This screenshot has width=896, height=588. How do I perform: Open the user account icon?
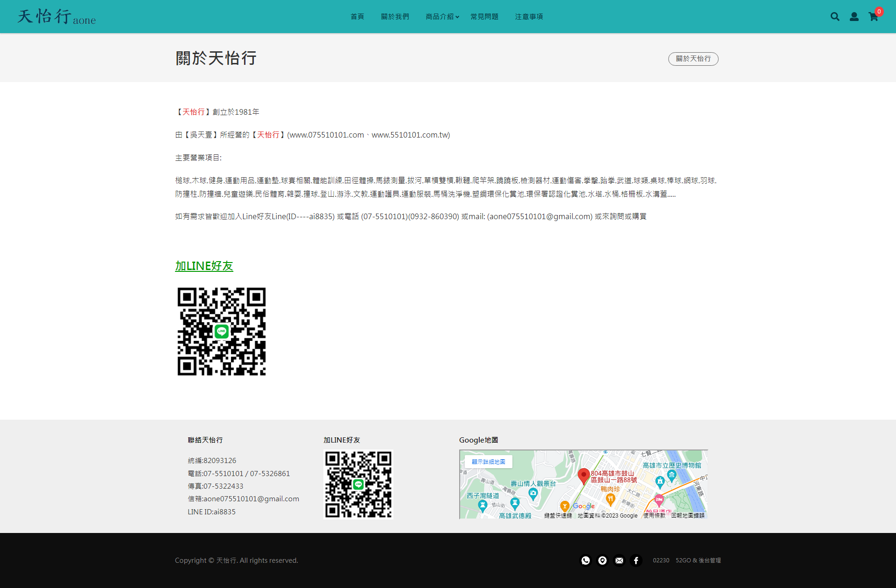(x=854, y=17)
